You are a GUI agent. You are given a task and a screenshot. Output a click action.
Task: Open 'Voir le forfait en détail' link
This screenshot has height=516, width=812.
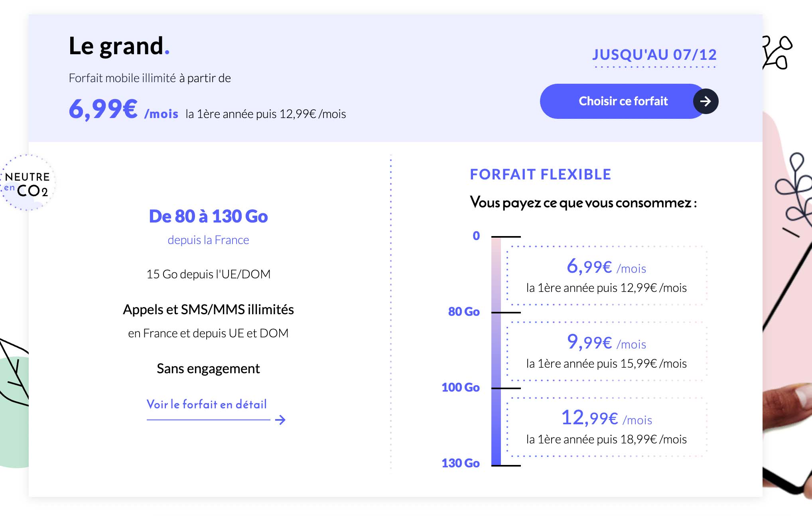coord(207,404)
